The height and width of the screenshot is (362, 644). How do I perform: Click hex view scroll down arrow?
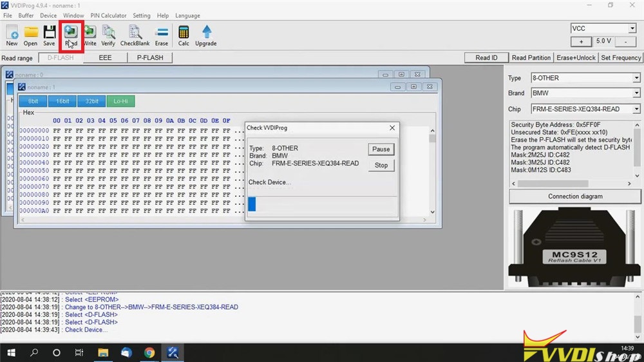coord(433,212)
